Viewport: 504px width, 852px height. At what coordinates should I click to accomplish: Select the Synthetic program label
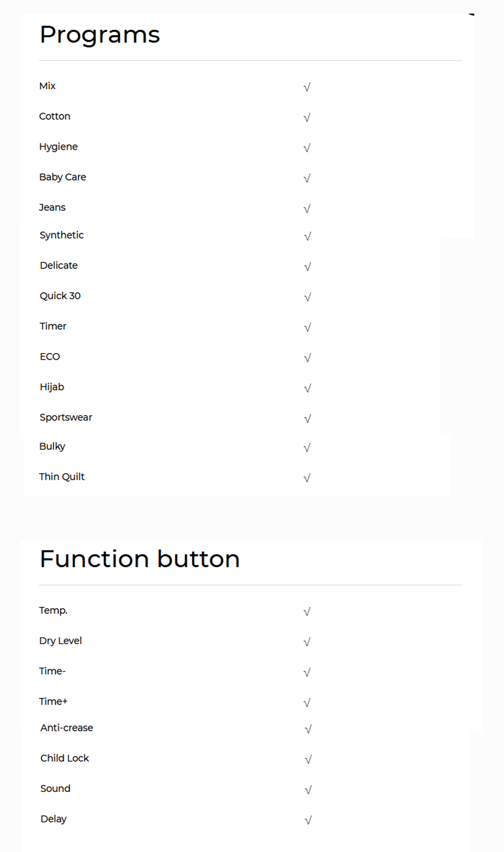(x=61, y=235)
